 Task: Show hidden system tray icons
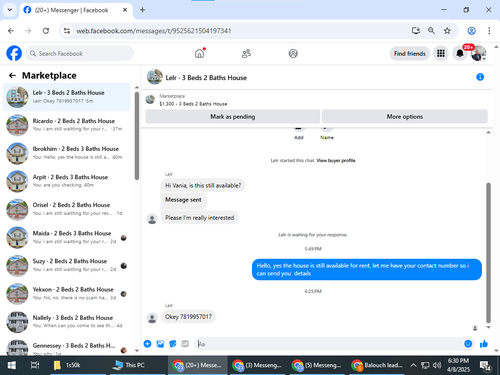coord(413,365)
